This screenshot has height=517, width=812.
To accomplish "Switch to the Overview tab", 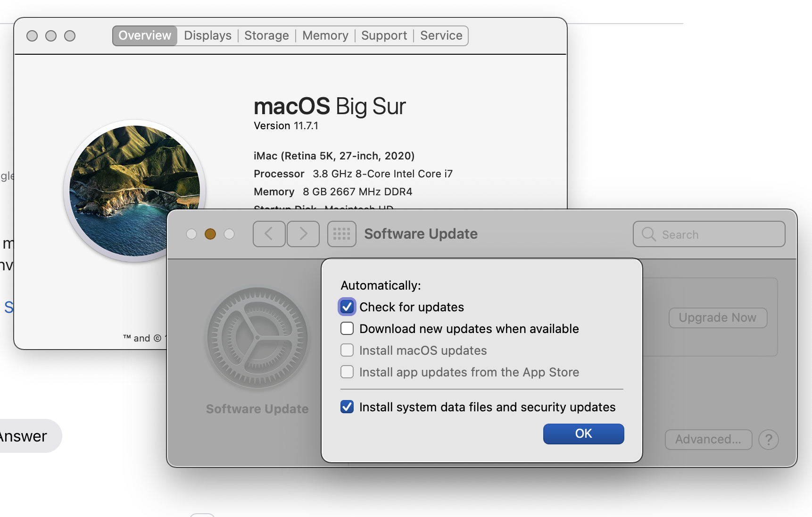I will tap(145, 36).
